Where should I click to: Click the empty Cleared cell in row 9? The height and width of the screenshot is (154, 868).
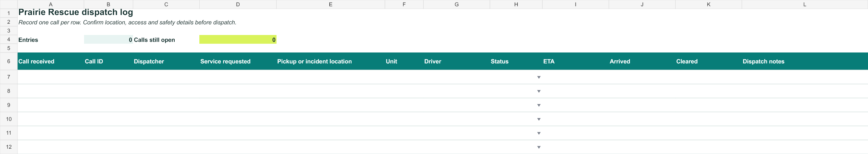[709, 105]
